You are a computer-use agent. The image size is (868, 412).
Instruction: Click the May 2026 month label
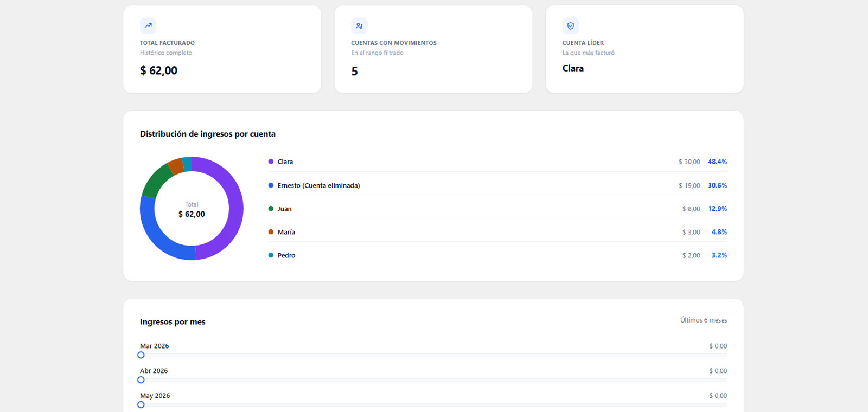pos(155,396)
